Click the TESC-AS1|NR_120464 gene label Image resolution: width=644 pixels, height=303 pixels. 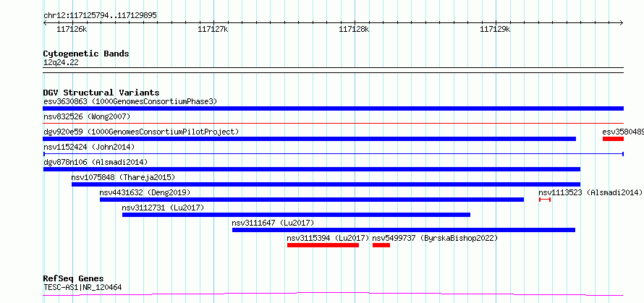82,287
